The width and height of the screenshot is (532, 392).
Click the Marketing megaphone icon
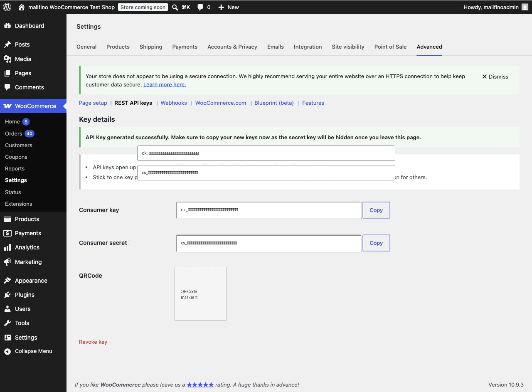7,262
